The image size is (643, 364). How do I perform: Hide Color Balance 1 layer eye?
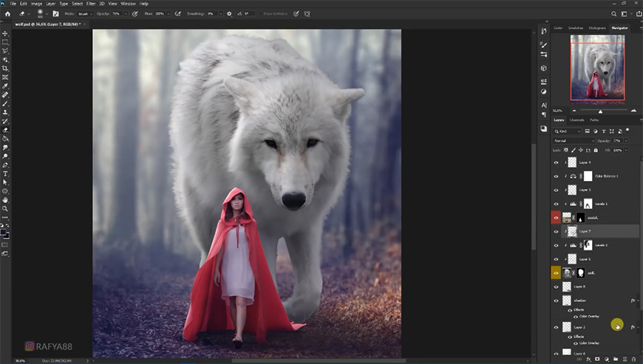click(x=556, y=176)
